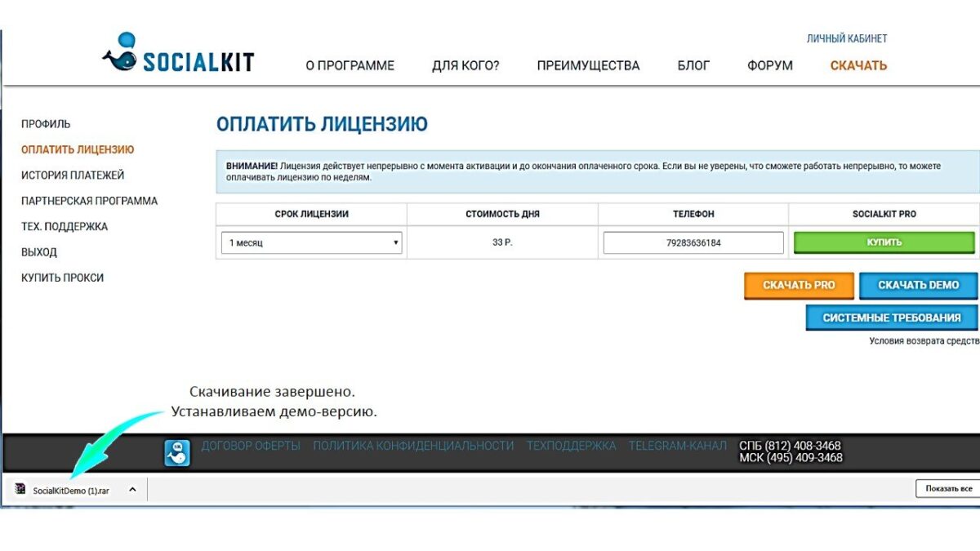980x551 pixels.
Task: Select 'Профиль' in the sidebar
Action: [x=46, y=124]
